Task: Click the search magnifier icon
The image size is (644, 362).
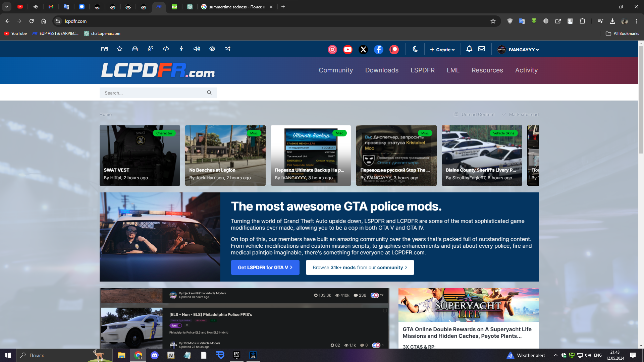Action: pos(209,93)
